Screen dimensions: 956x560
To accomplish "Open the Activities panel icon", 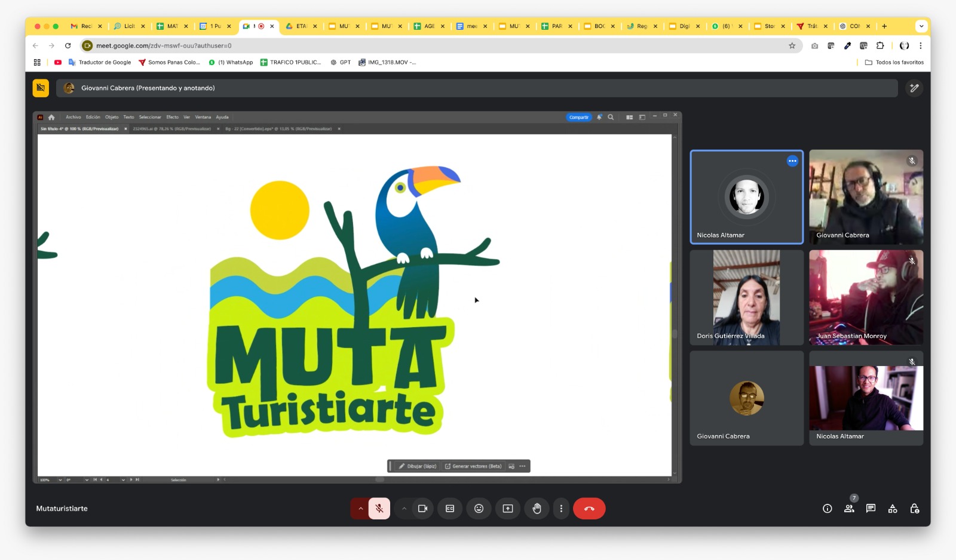I will click(x=893, y=509).
